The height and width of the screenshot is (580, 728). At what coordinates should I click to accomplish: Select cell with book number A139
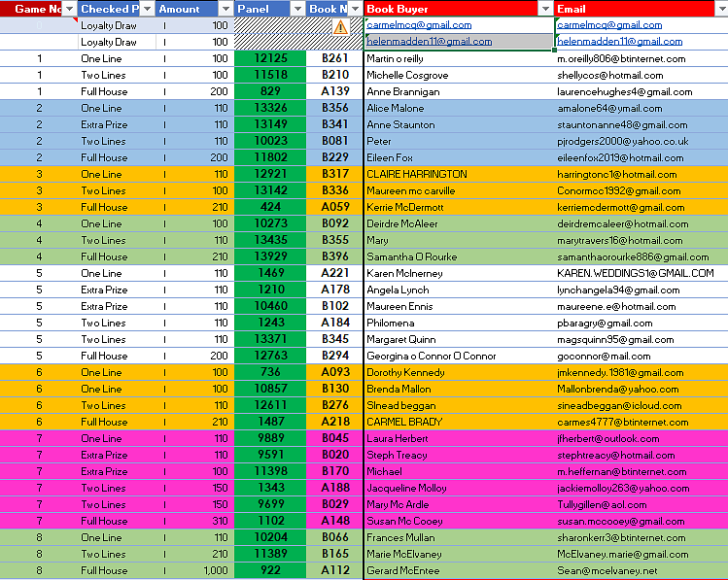pos(334,91)
